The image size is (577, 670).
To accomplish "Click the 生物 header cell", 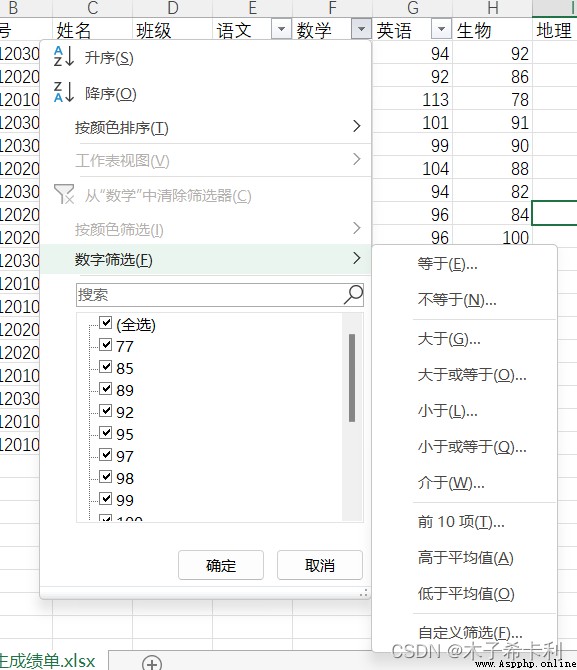I will (x=492, y=29).
